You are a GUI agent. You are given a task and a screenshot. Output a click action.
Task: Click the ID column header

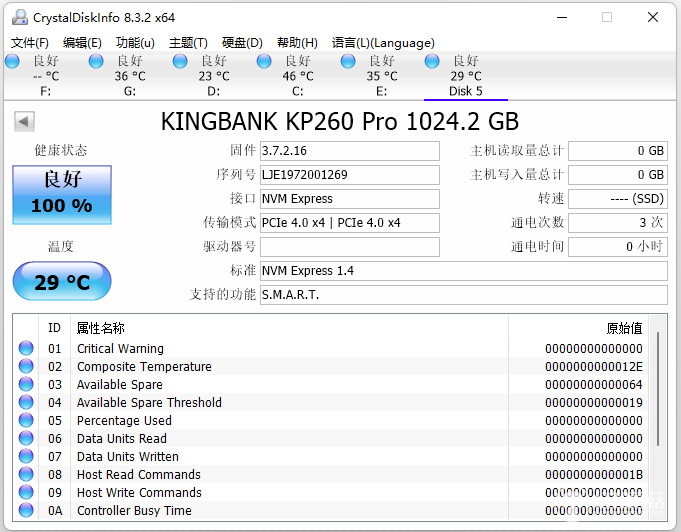(x=54, y=328)
